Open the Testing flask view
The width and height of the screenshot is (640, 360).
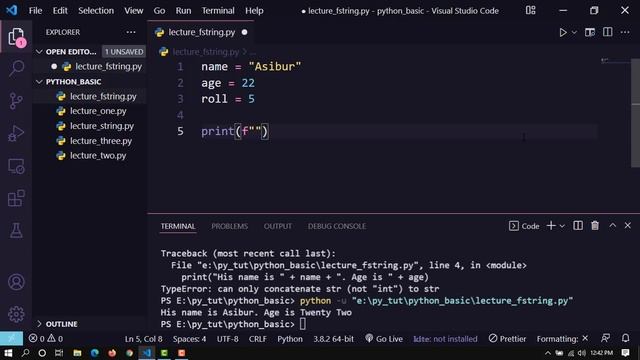click(16, 231)
